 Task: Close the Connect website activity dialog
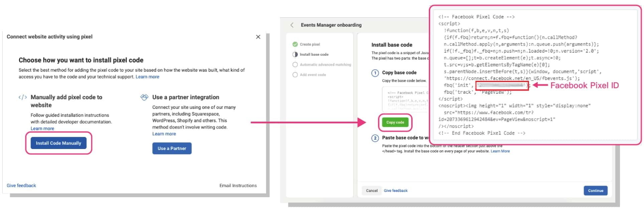[x=258, y=37]
